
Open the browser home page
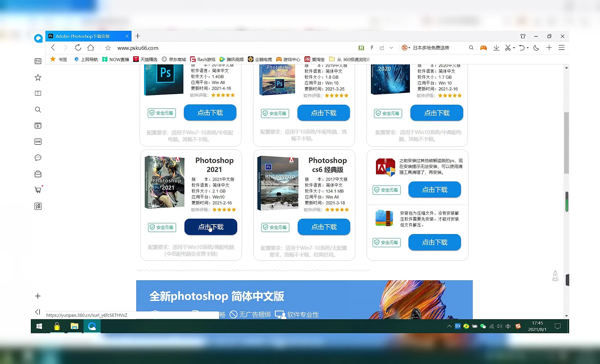click(x=91, y=48)
